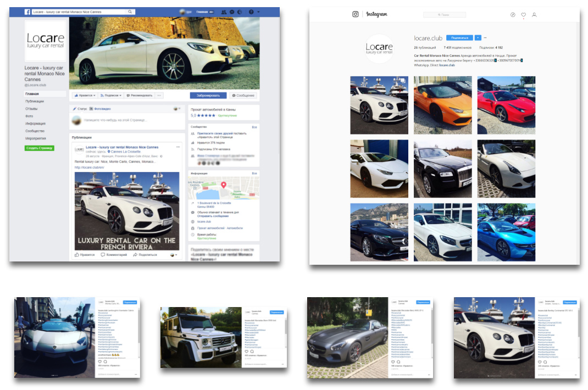This screenshot has height=390, width=588.
Task: Open Instagram profile person icon
Action: [534, 15]
